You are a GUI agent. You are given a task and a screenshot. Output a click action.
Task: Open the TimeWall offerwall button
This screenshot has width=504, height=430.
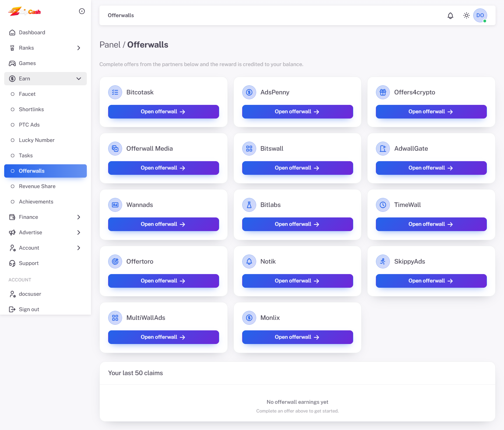tap(431, 224)
